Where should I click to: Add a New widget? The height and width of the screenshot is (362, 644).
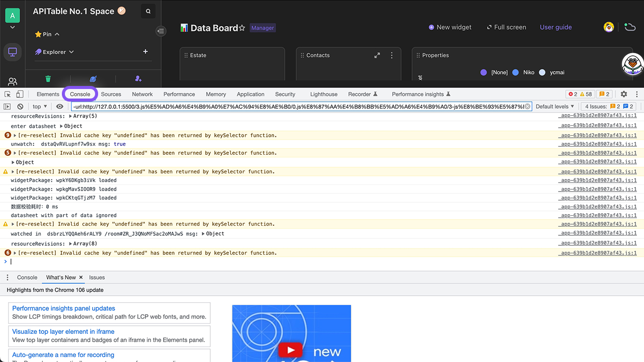point(450,27)
